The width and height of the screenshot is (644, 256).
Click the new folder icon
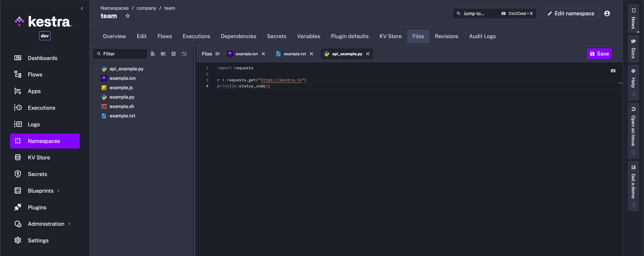[163, 54]
